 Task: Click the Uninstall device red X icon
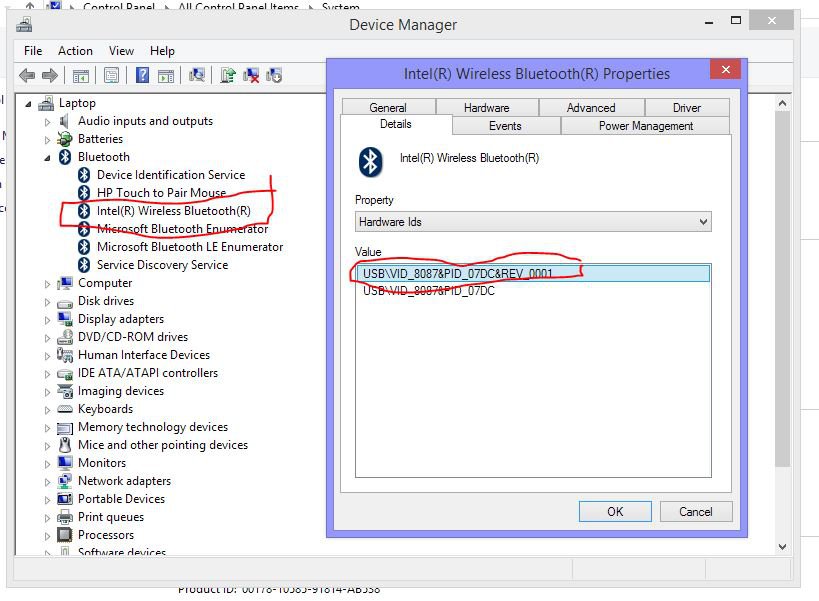[252, 75]
